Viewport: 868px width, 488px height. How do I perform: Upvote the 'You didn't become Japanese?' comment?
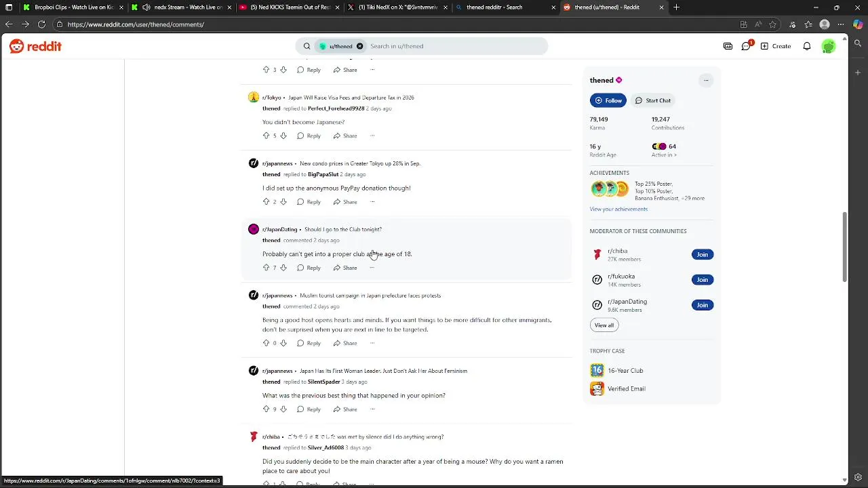266,136
